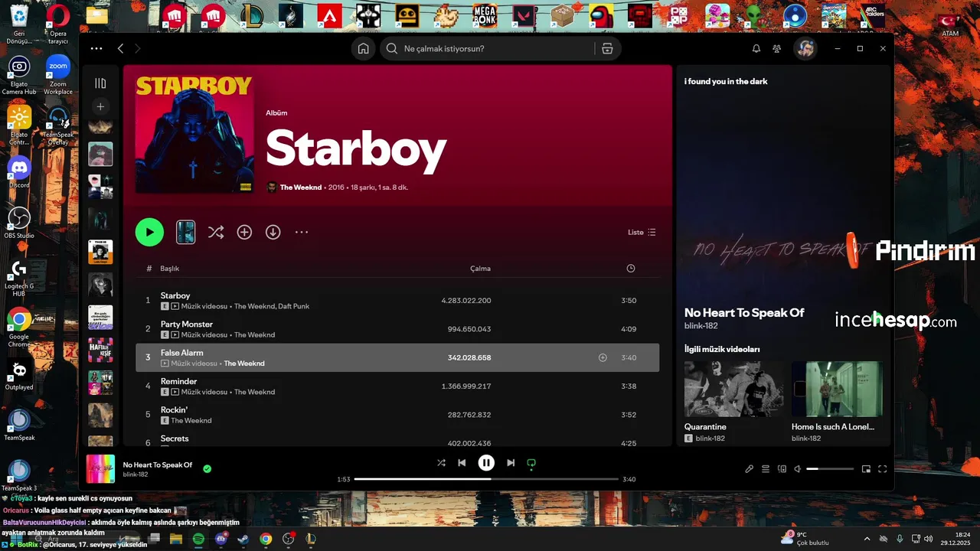Viewport: 980px width, 551px height.
Task: Open No Heart To Speak Of title in right panel
Action: [744, 312]
